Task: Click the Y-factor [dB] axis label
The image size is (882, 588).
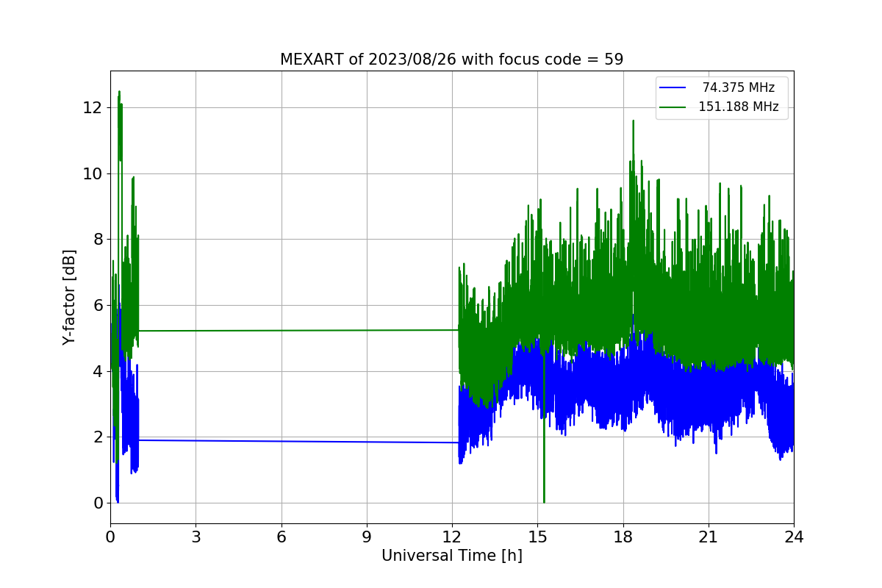Action: coord(69,297)
